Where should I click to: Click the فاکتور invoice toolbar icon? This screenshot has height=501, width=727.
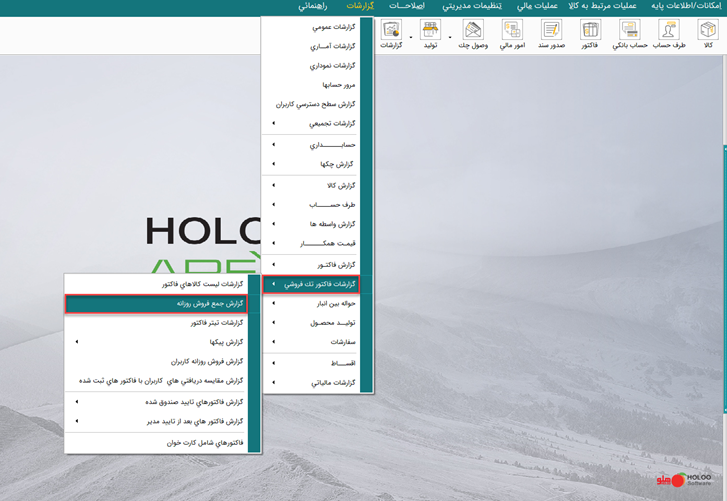click(x=590, y=34)
